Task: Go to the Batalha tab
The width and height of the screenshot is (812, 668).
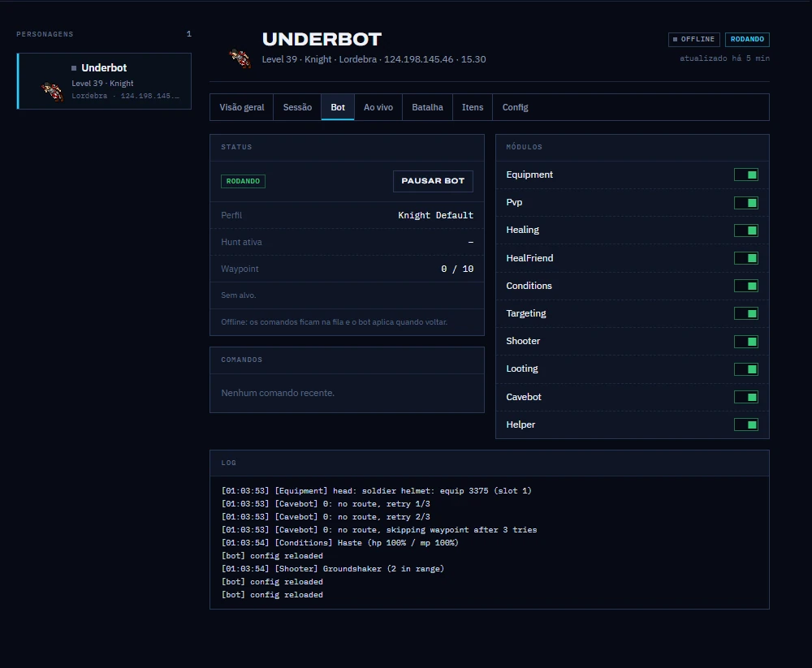Action: coord(427,107)
